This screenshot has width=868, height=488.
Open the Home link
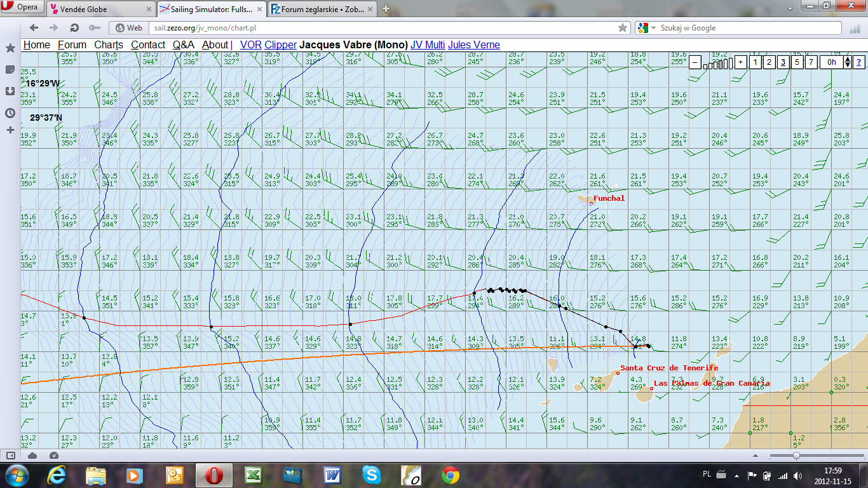(x=37, y=45)
